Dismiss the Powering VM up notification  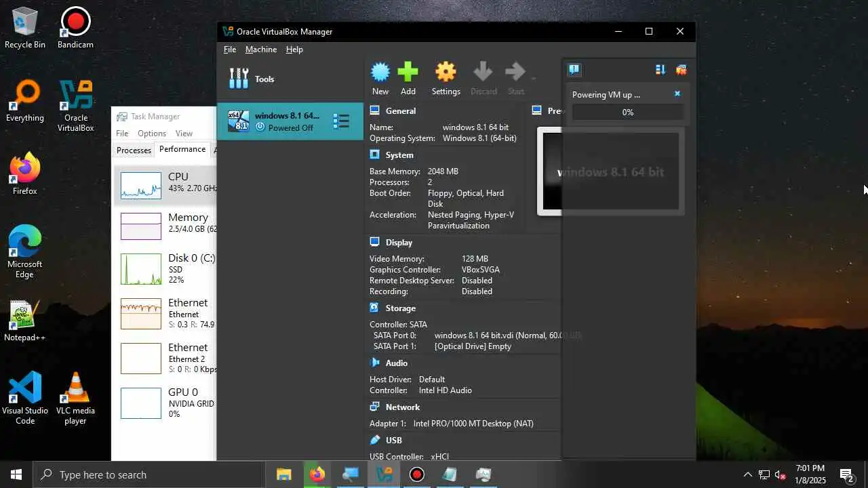(677, 94)
